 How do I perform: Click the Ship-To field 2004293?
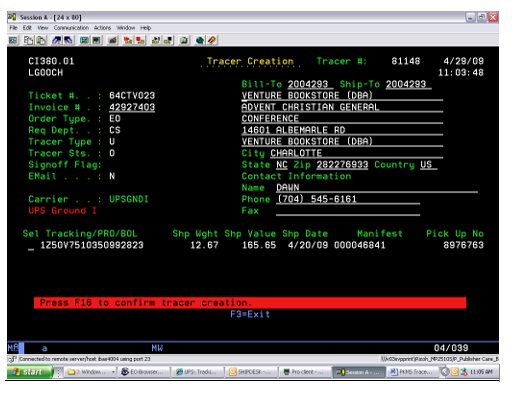tap(408, 84)
